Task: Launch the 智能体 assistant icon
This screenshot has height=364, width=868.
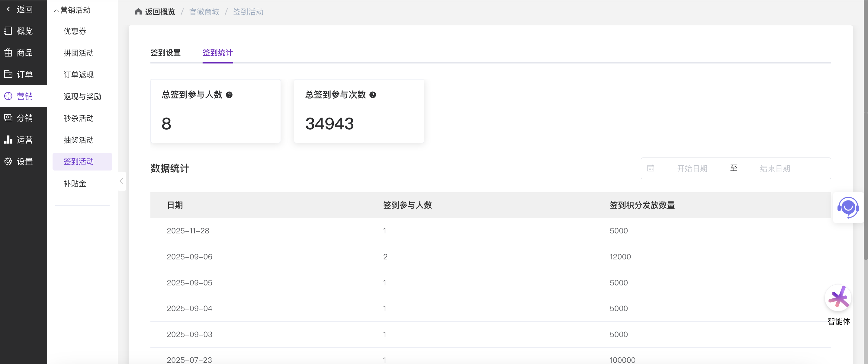Action: [x=838, y=298]
